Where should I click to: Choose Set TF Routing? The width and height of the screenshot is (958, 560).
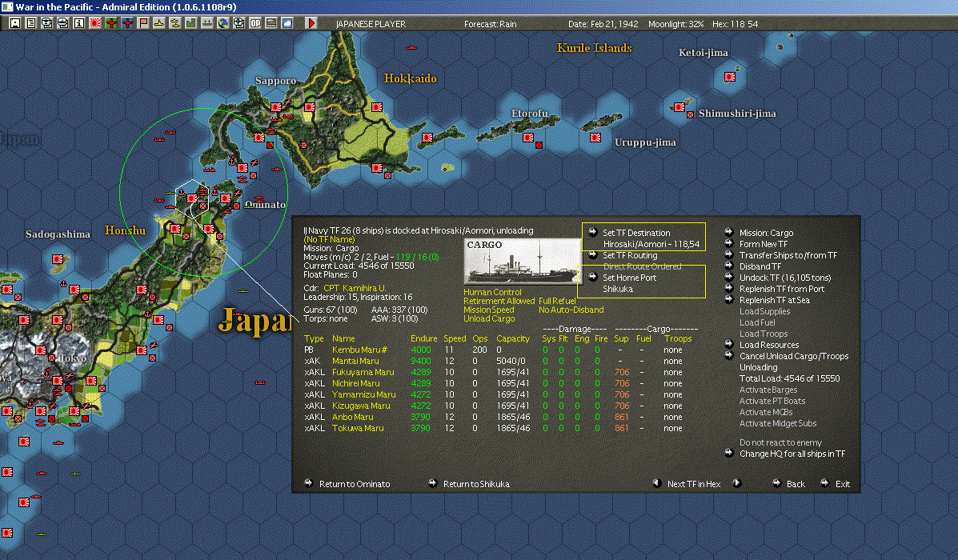[x=630, y=255]
